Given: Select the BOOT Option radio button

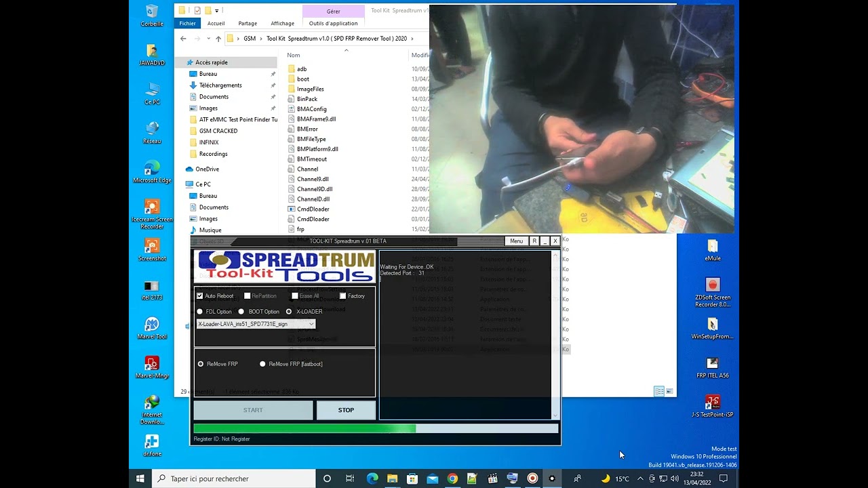Looking at the screenshot, I should 241,312.
